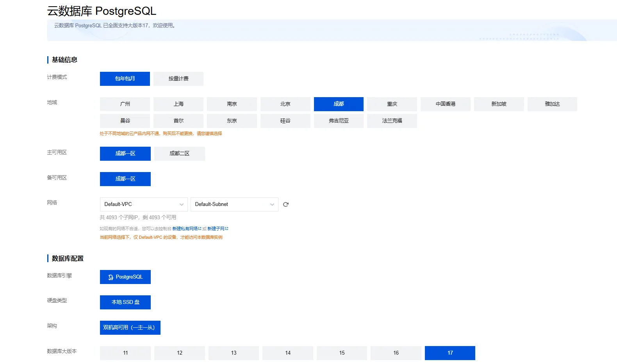
Task: Select 双机高可用（一主一从）architecture
Action: 130,328
